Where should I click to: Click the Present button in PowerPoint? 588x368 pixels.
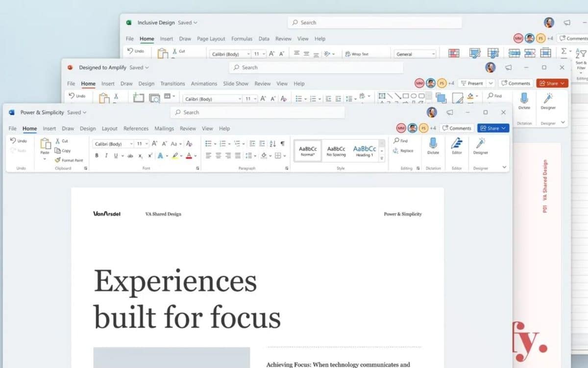tap(472, 83)
